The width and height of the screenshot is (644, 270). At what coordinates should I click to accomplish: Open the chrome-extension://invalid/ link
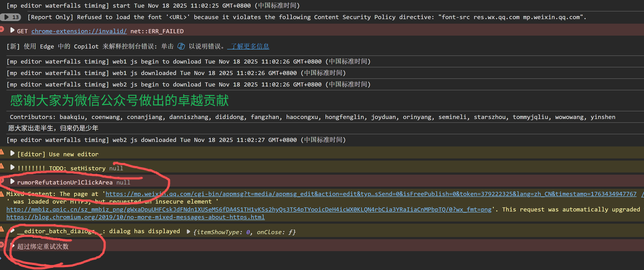coord(79,31)
